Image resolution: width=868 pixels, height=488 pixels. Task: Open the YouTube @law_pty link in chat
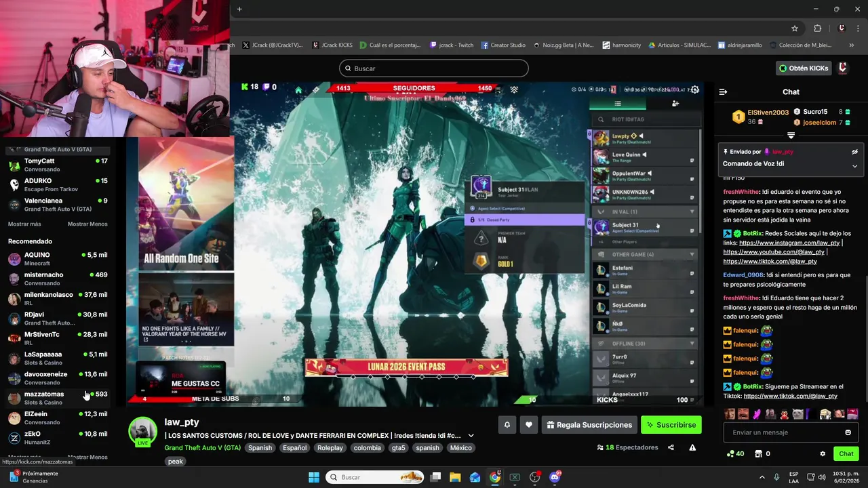[x=774, y=252]
